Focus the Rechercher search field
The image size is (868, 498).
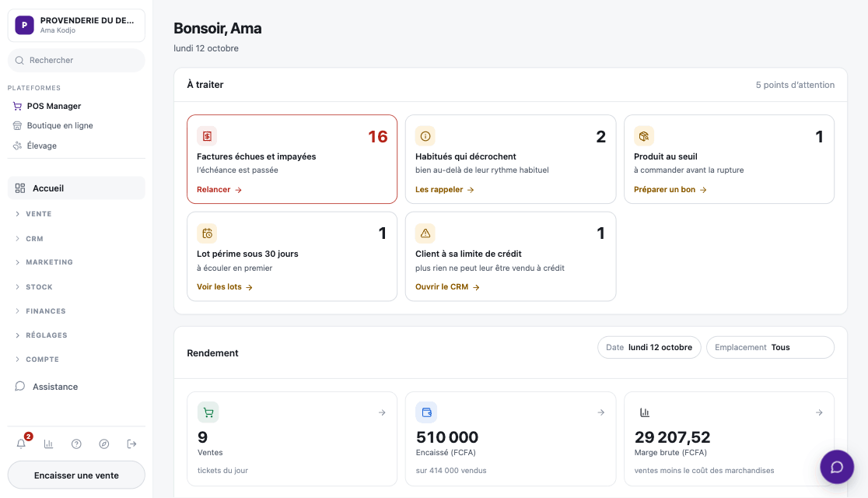[x=76, y=61]
